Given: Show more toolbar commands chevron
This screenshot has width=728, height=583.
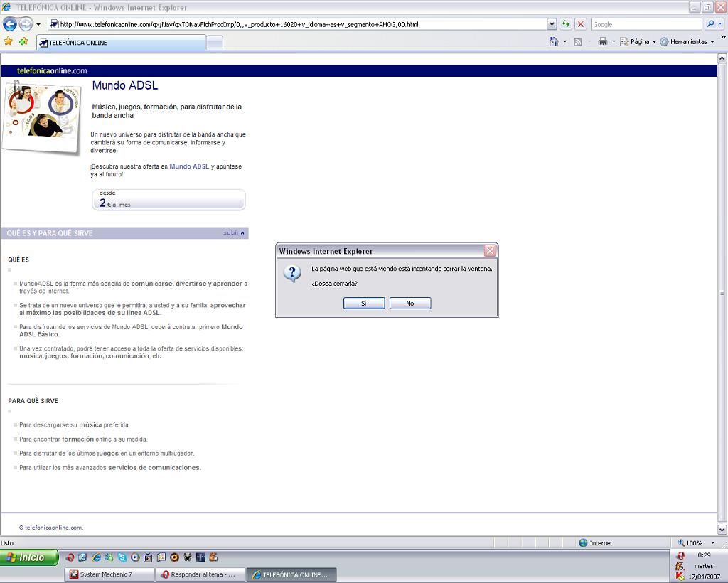Looking at the screenshot, I should tap(723, 37).
